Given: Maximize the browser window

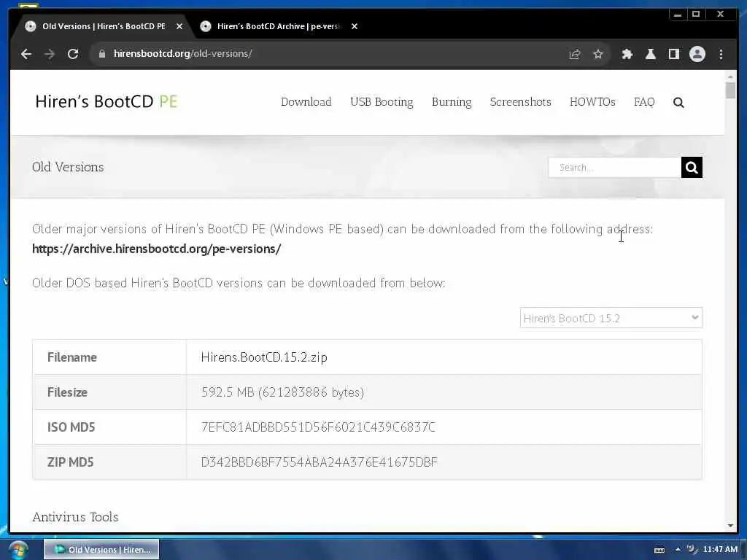Looking at the screenshot, I should [x=696, y=15].
